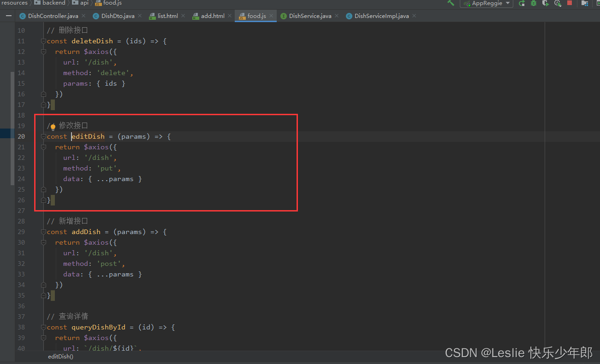Click the data: { ...params } on line 24
The image size is (600, 364).
(x=102, y=179)
